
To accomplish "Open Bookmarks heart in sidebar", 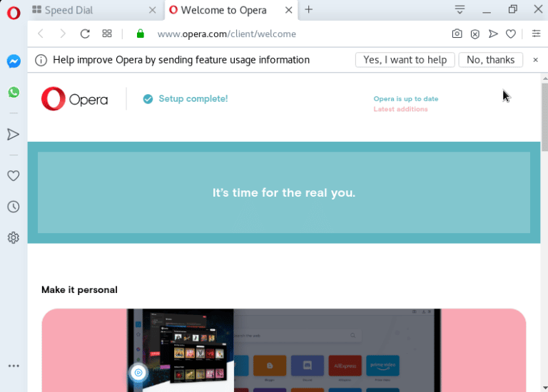I will pos(14,175).
